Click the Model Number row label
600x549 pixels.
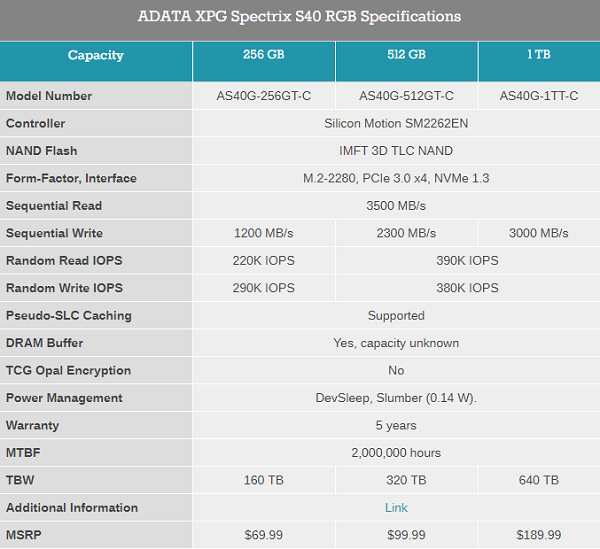49,96
